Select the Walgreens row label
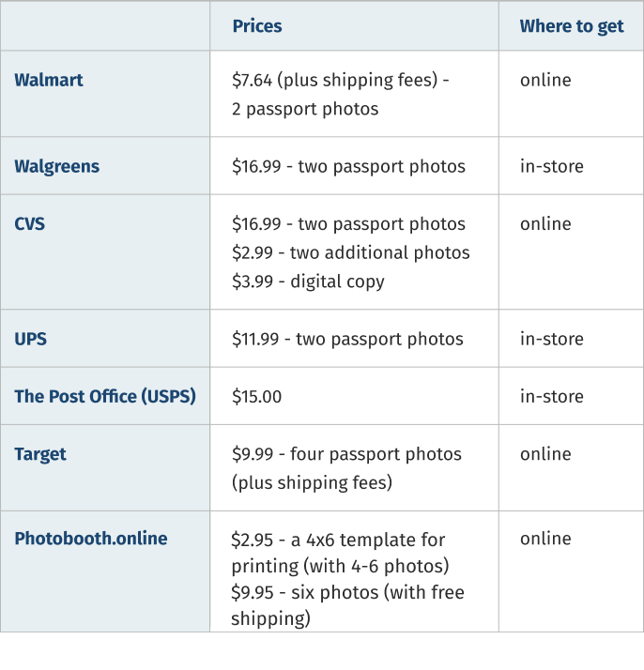Screen dimensions: 644x670 (x=56, y=166)
